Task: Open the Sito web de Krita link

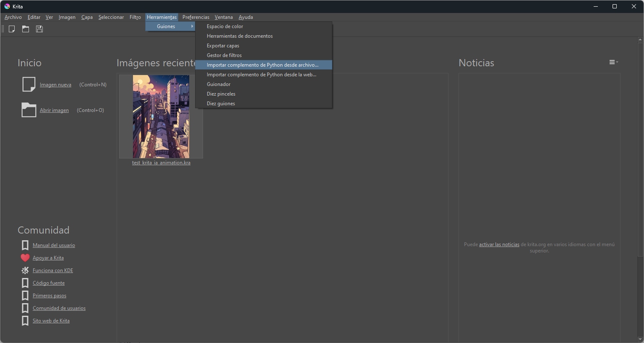Action: pos(51,321)
